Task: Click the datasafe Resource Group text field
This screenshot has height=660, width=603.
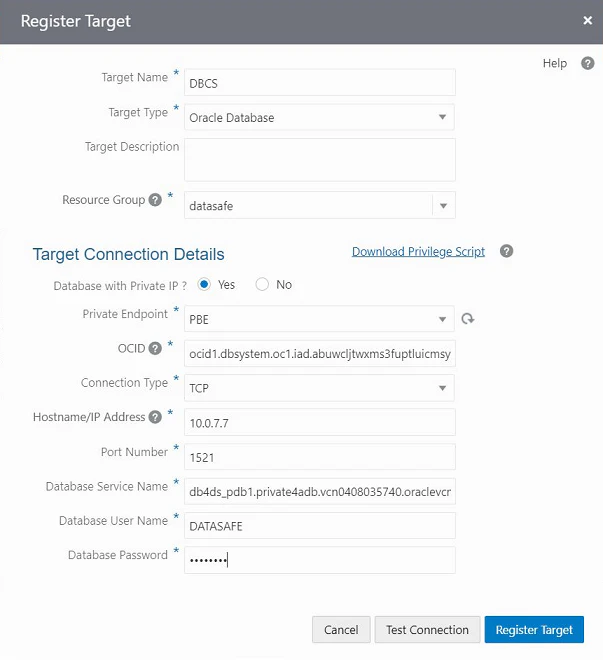Action: tap(308, 205)
